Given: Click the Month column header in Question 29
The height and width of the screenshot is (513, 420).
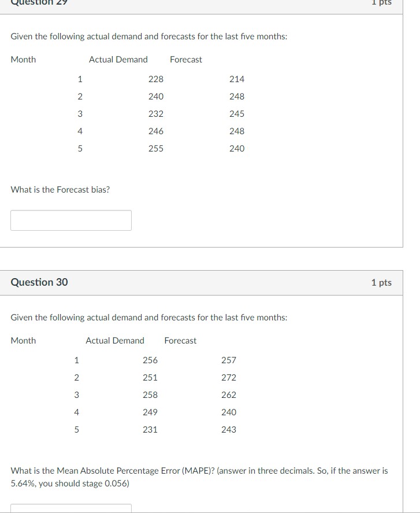Looking at the screenshot, I should pos(23,59).
